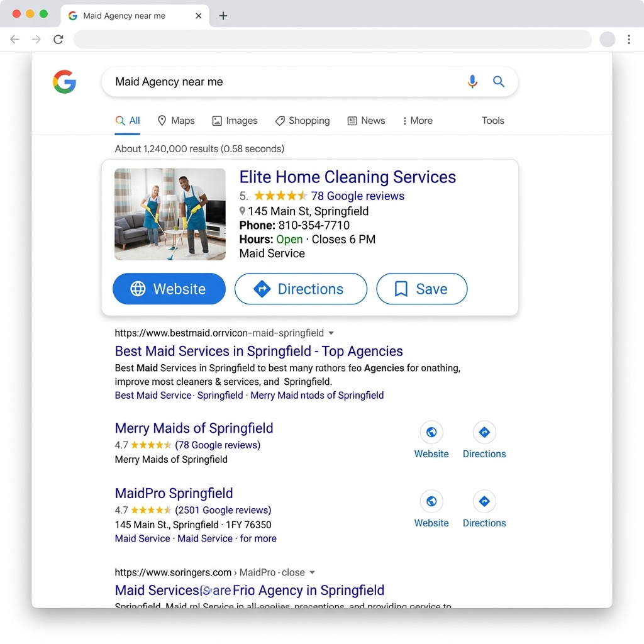644x644 pixels.
Task: Click the Directions label for MaidPro Springfield
Action: (484, 523)
